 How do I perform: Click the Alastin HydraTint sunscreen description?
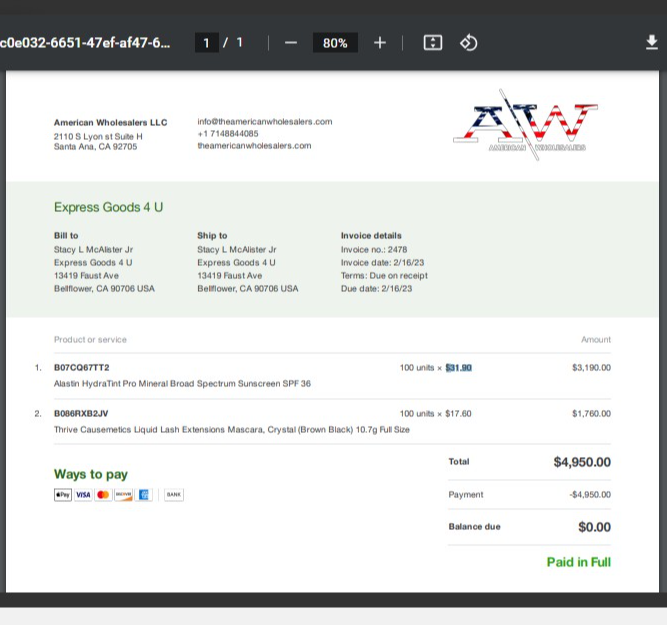(182, 384)
